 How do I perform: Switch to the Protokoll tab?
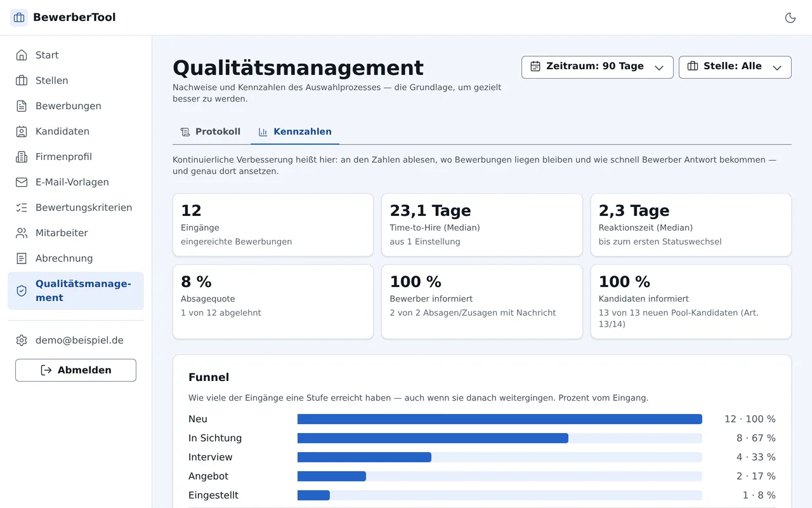click(x=211, y=132)
